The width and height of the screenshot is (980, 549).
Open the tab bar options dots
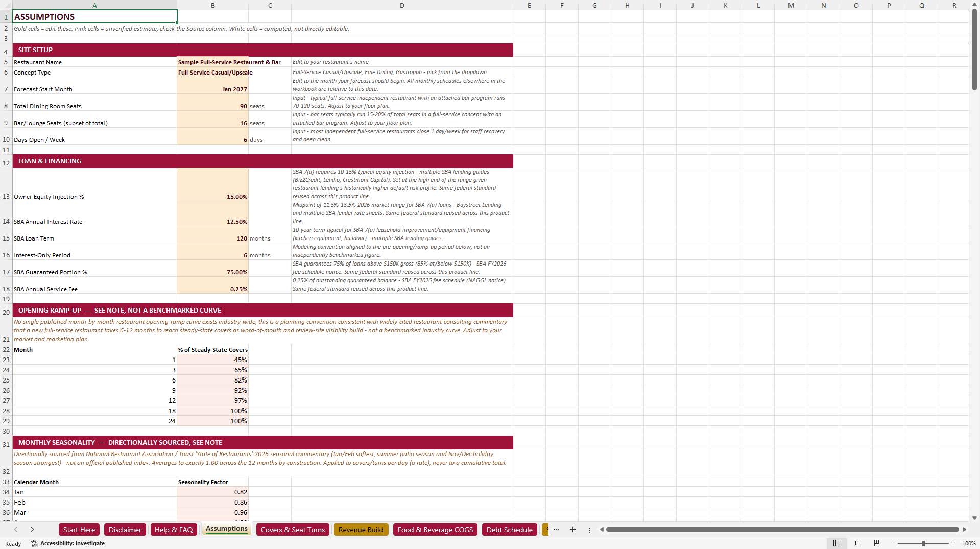[589, 530]
